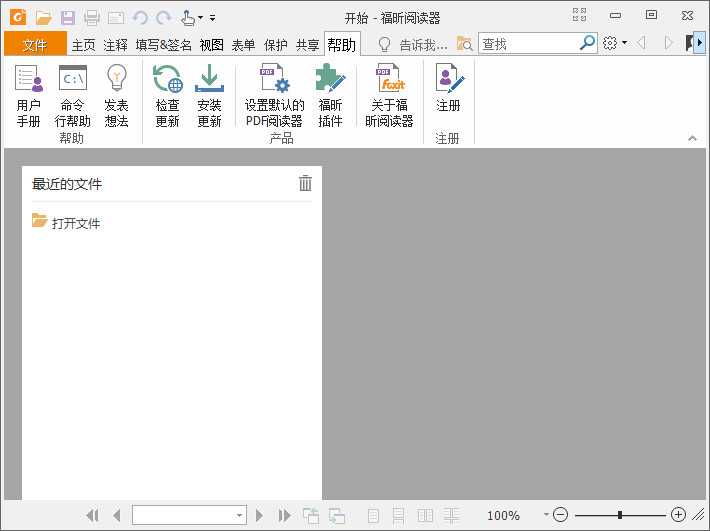This screenshot has height=531, width=710.
Task: Open page number combo box dropdown
Action: pos(239,515)
